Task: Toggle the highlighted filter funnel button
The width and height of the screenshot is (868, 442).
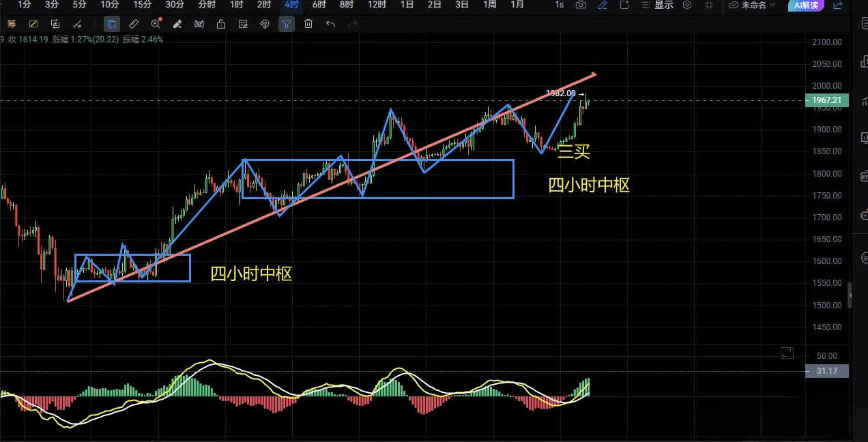Action: [287, 24]
